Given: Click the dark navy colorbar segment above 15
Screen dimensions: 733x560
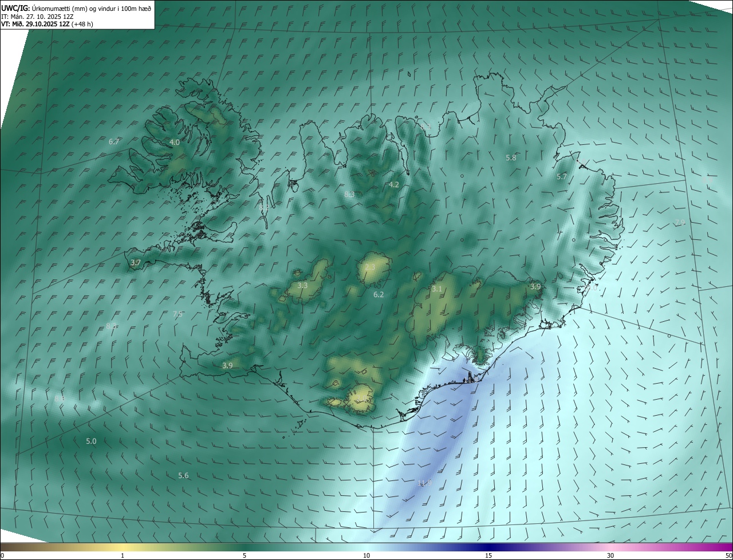Looking at the screenshot, I should pyautogui.click(x=488, y=547).
